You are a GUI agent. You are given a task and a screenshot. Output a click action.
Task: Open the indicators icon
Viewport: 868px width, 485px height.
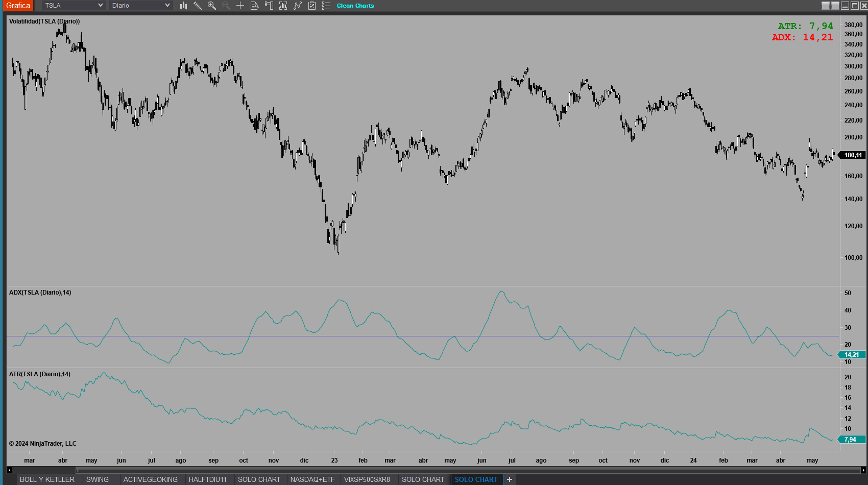tap(283, 6)
